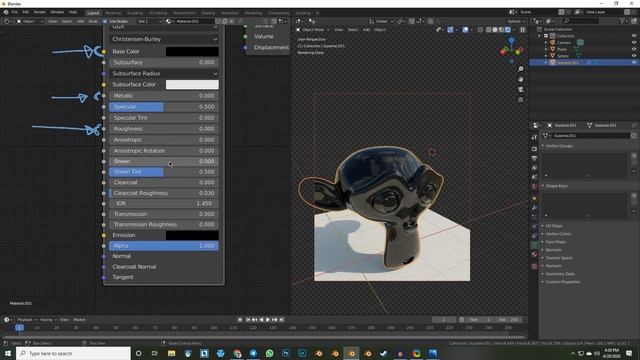Expand the Geometry Data panel
This screenshot has width=640, height=360.
coord(560,274)
